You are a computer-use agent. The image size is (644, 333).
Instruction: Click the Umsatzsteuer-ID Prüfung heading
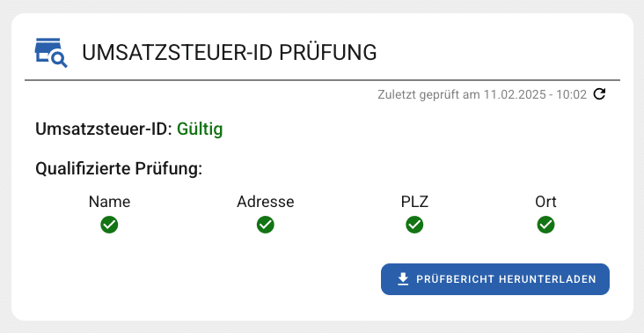(229, 53)
